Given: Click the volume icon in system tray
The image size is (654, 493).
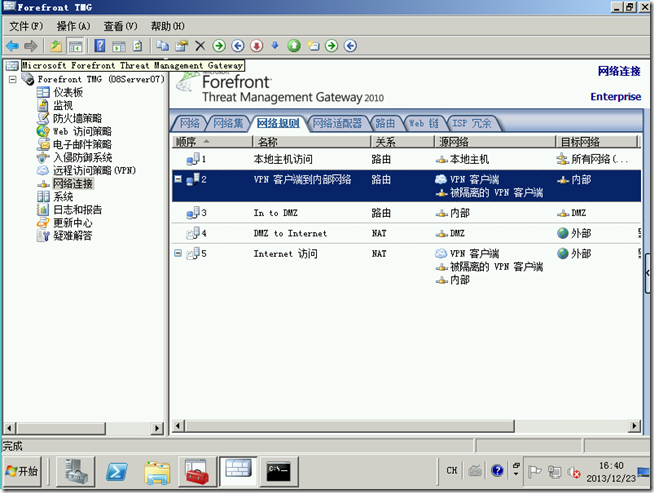Looking at the screenshot, I should pyautogui.click(x=574, y=472).
